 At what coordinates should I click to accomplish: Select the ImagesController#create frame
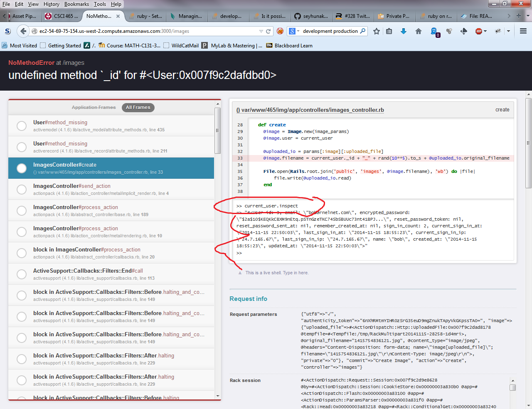(111, 168)
